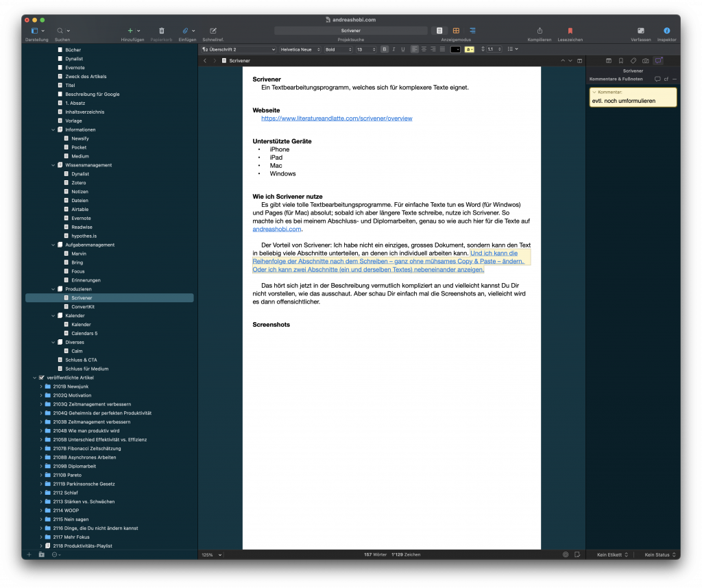Screen dimensions: 702x588
Task: Expand the 2101B Newsjunk folder
Action: (x=41, y=387)
